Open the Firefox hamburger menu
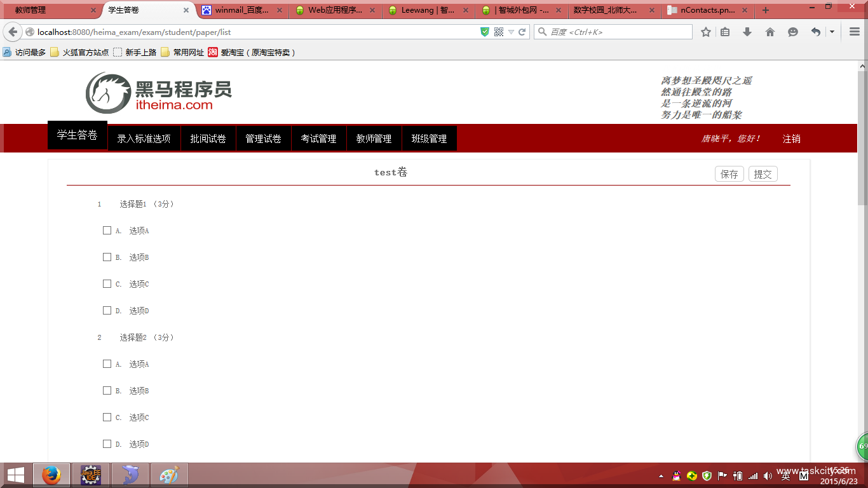The height and width of the screenshot is (488, 868). [x=855, y=32]
